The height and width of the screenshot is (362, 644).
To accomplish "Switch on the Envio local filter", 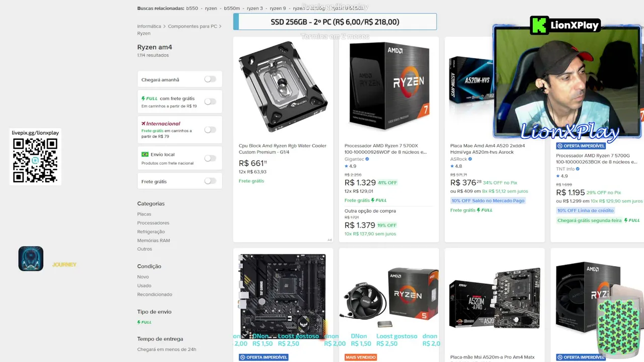I will (210, 158).
